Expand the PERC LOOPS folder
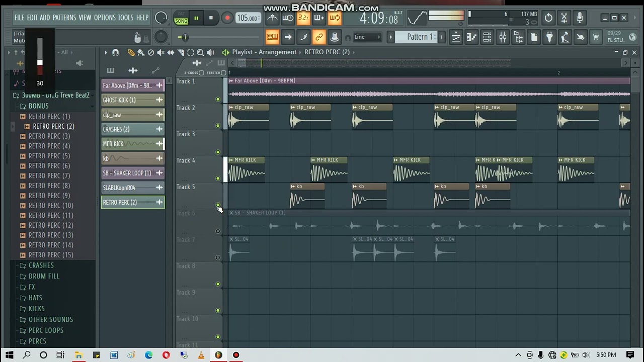This screenshot has height=362, width=644. pyautogui.click(x=46, y=330)
